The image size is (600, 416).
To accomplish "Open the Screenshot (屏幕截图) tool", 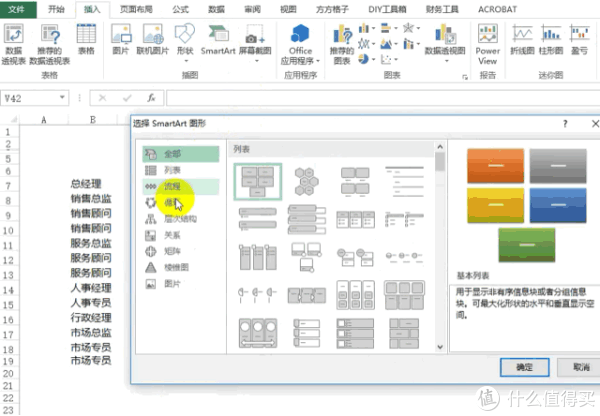I will (255, 42).
